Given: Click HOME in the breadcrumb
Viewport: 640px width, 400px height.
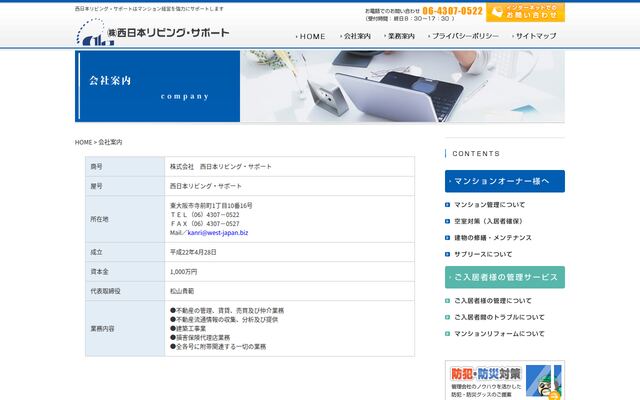Looking at the screenshot, I should pyautogui.click(x=83, y=142).
